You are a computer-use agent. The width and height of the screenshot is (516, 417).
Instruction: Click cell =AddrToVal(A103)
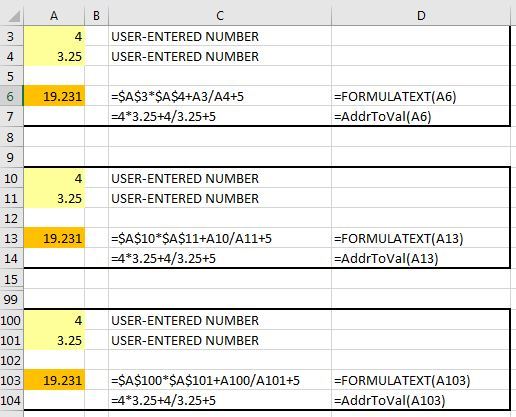click(x=421, y=400)
